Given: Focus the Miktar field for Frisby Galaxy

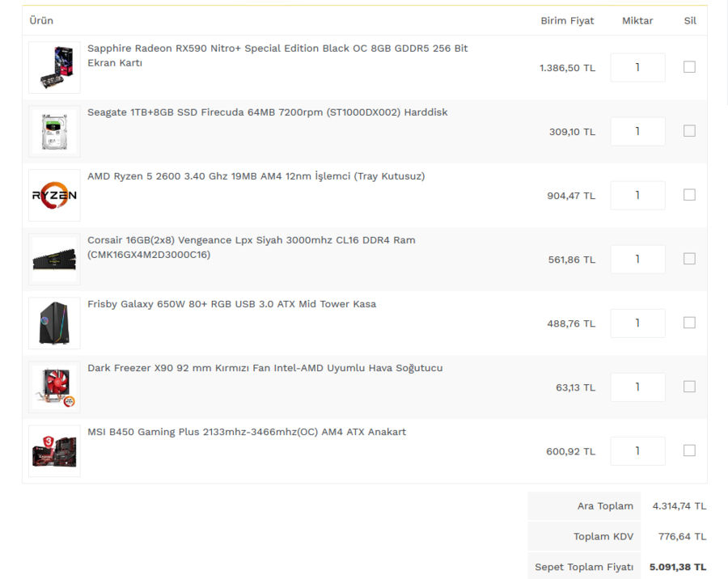Looking at the screenshot, I should pos(637,323).
